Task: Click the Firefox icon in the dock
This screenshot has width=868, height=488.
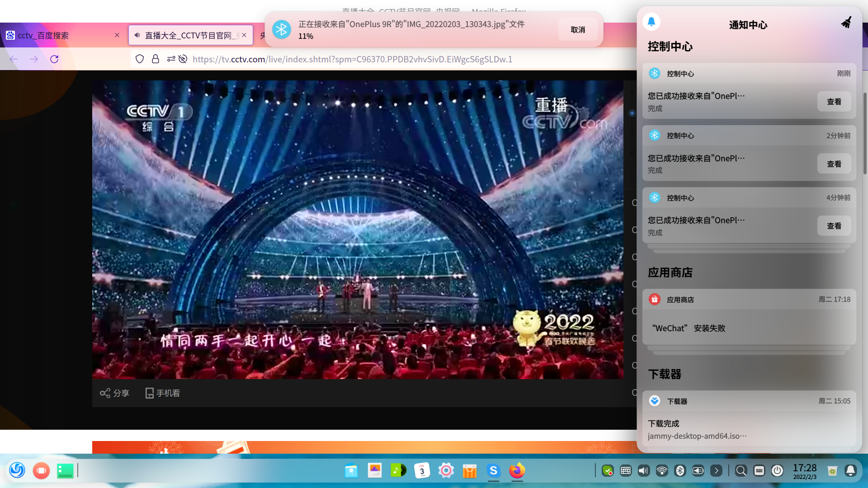Action: (517, 471)
